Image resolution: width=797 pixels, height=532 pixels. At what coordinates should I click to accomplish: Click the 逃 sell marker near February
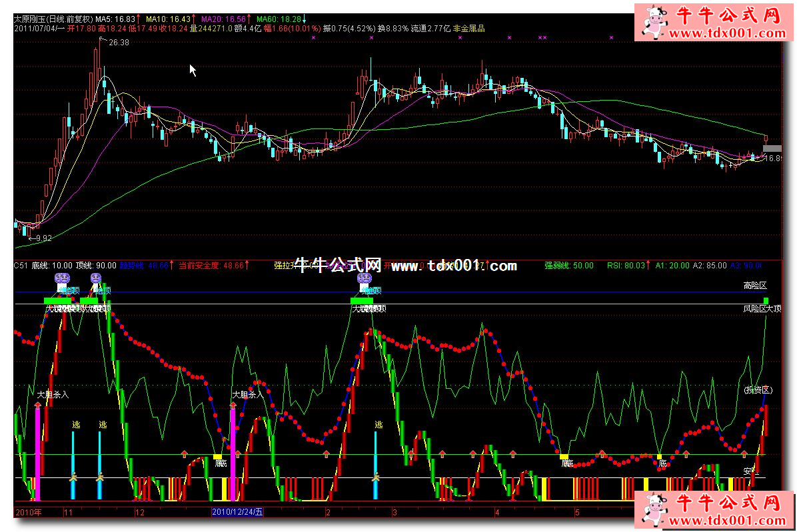379,425
